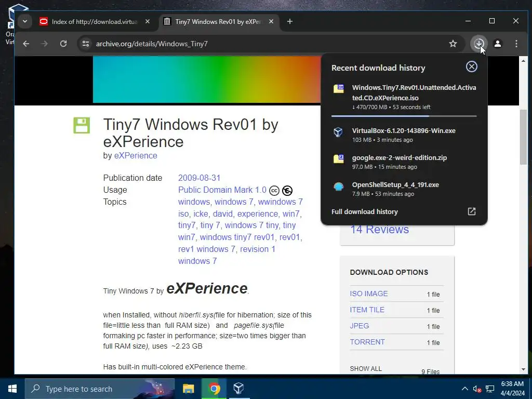532x399 pixels.
Task: Click the scrollbar down arrow
Action: pyautogui.click(x=523, y=369)
